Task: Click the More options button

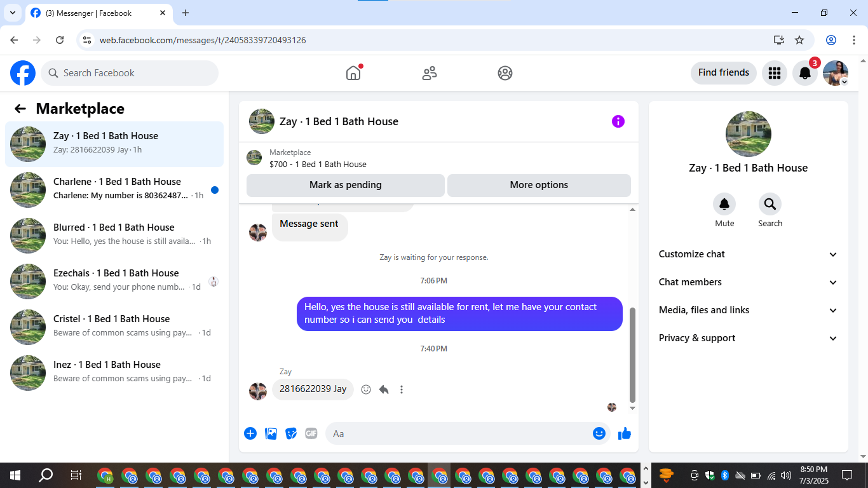Action: [x=539, y=185]
